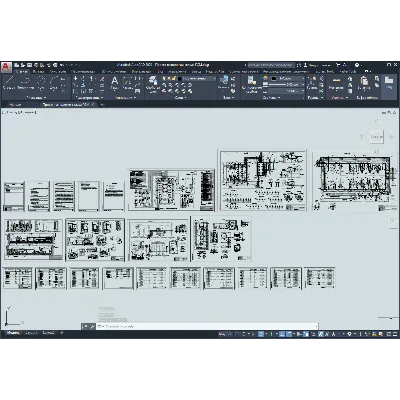Activate the multiline Text tool
Image resolution: width=400 pixels, height=400 pixels.
point(114,83)
